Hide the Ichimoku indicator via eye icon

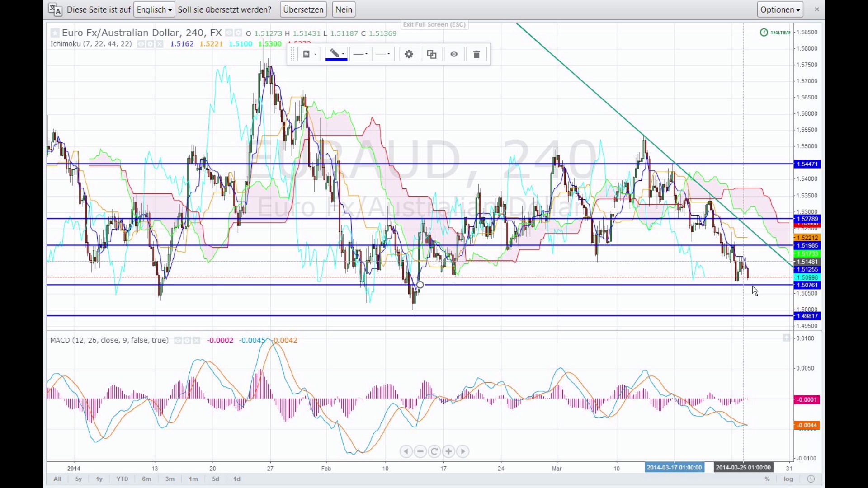[x=141, y=44]
